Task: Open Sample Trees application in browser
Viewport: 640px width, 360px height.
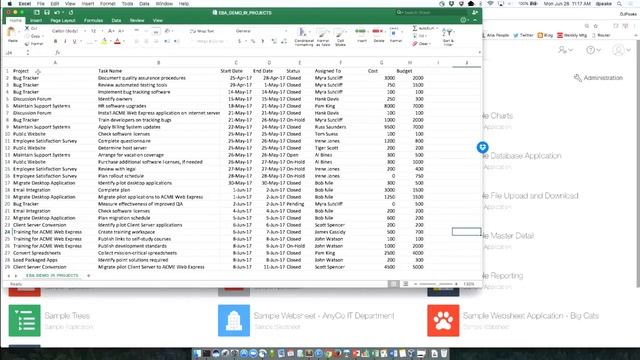Action: [67, 316]
